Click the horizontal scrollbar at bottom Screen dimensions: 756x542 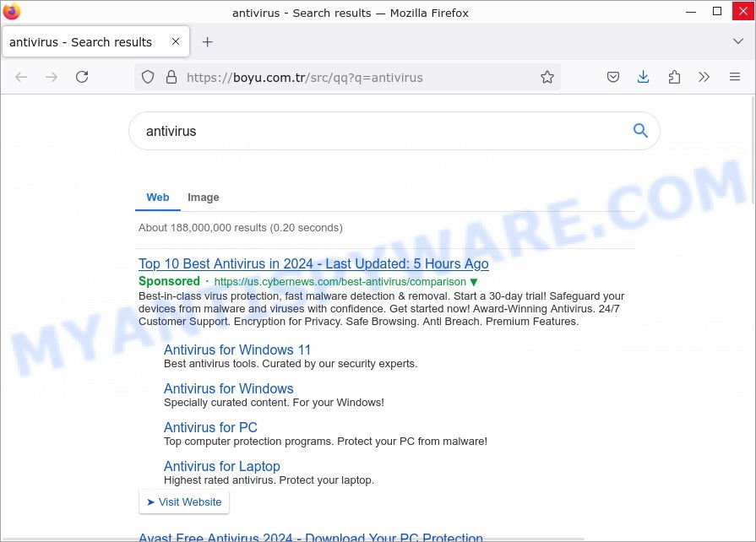[x=293, y=539]
